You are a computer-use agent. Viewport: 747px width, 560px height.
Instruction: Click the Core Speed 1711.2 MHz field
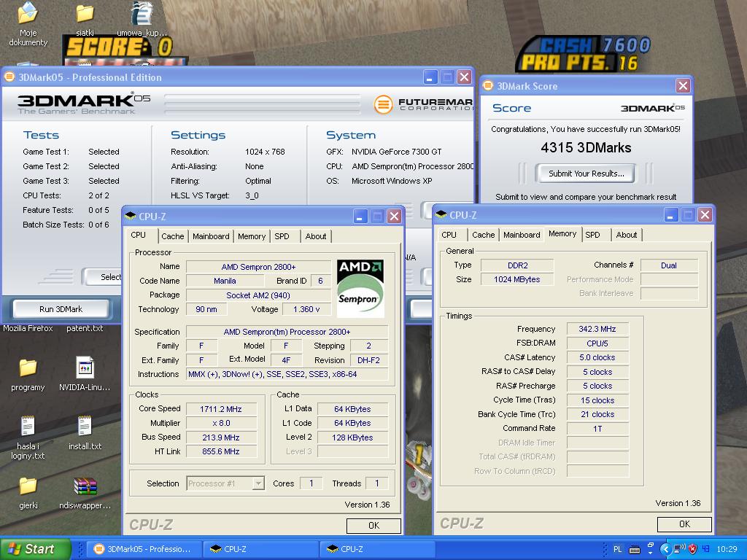pyautogui.click(x=221, y=409)
